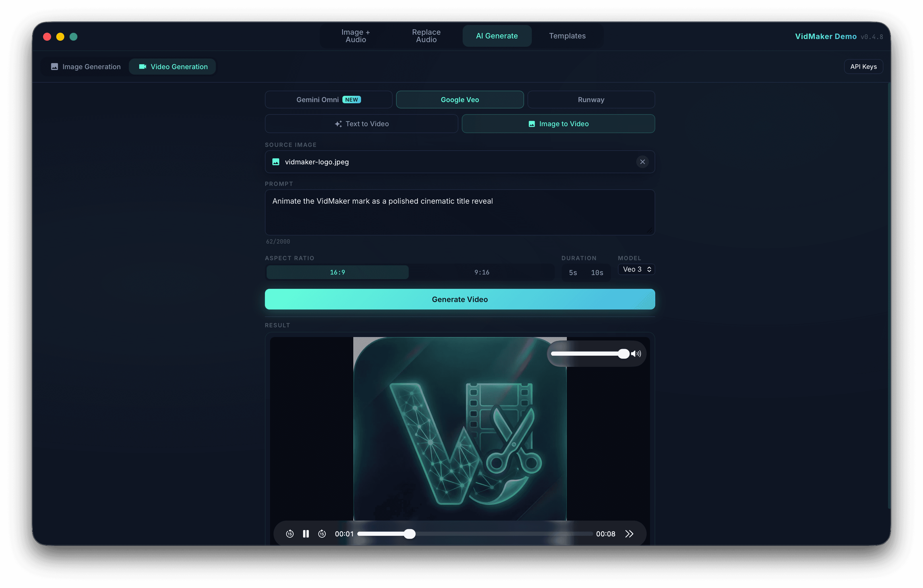The height and width of the screenshot is (588, 923).
Task: Click the VidMaker Demo title text
Action: [826, 36]
